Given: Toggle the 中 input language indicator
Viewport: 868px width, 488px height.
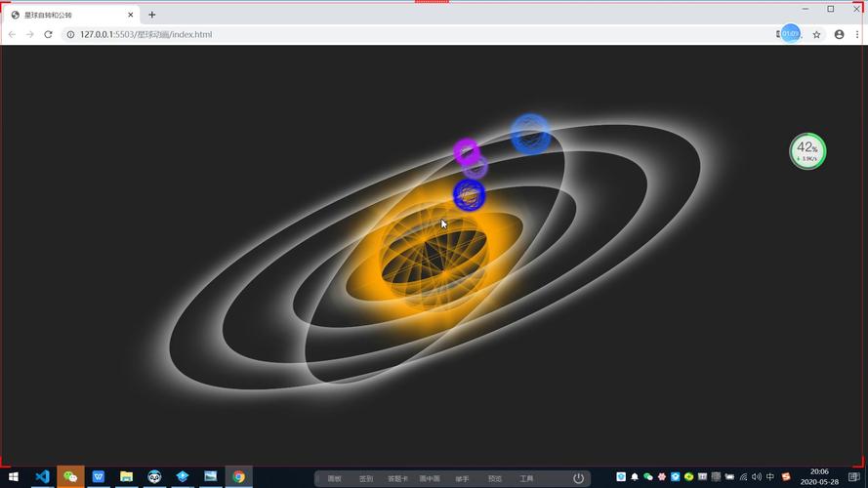Looking at the screenshot, I should coord(770,477).
